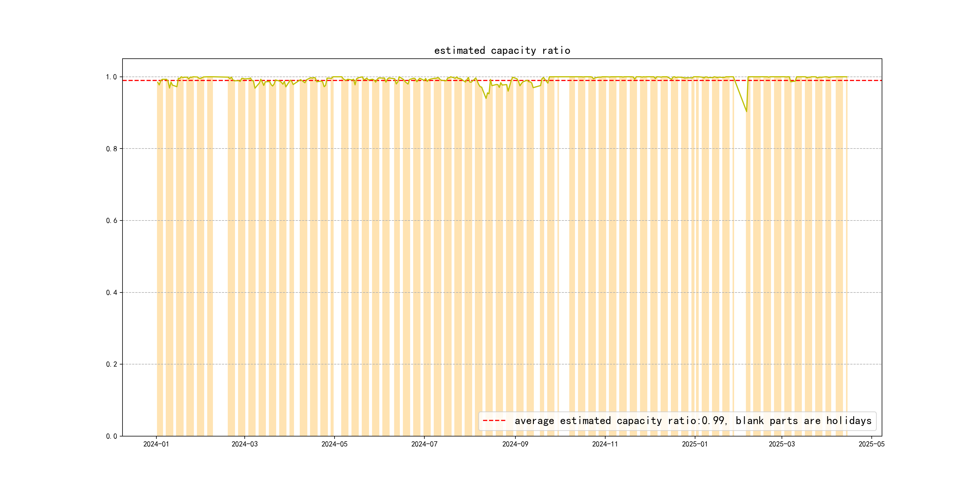The image size is (980, 490).
Task: Click the 0.2 y-axis tick label
Action: (x=112, y=364)
